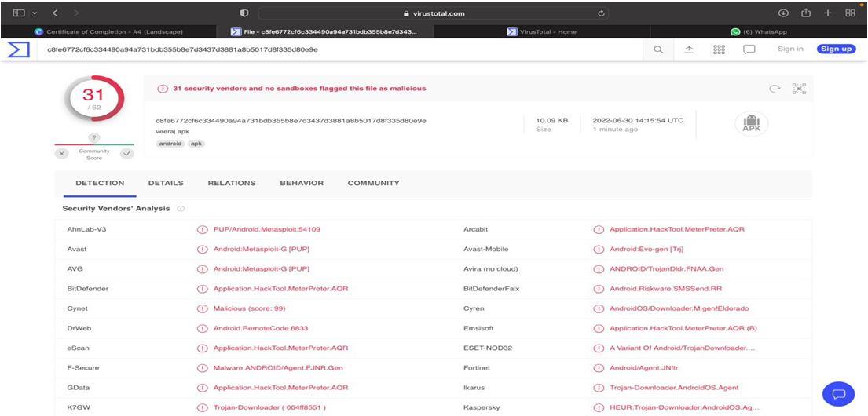The width and height of the screenshot is (868, 416).
Task: Click Trojan-Downloader.AndroidOS.Agent Ikarus result
Action: (674, 388)
